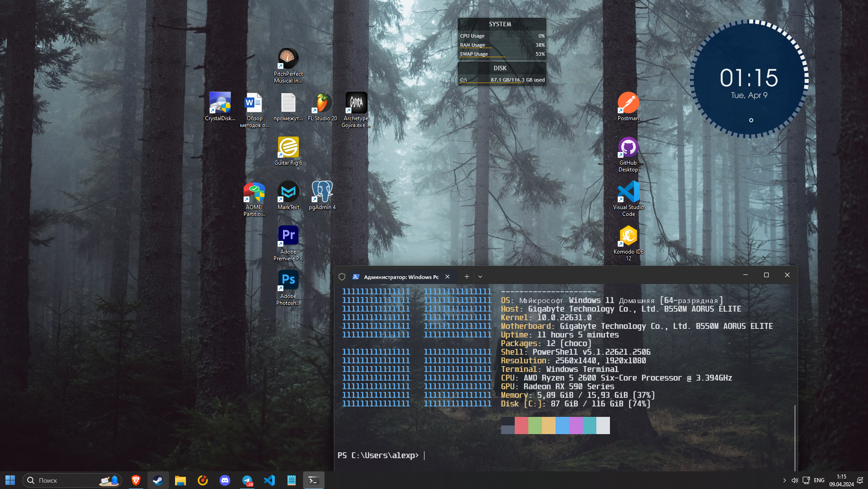Open the Terminal new-tab dropdown menu
The height and width of the screenshot is (489, 868).
(x=480, y=277)
